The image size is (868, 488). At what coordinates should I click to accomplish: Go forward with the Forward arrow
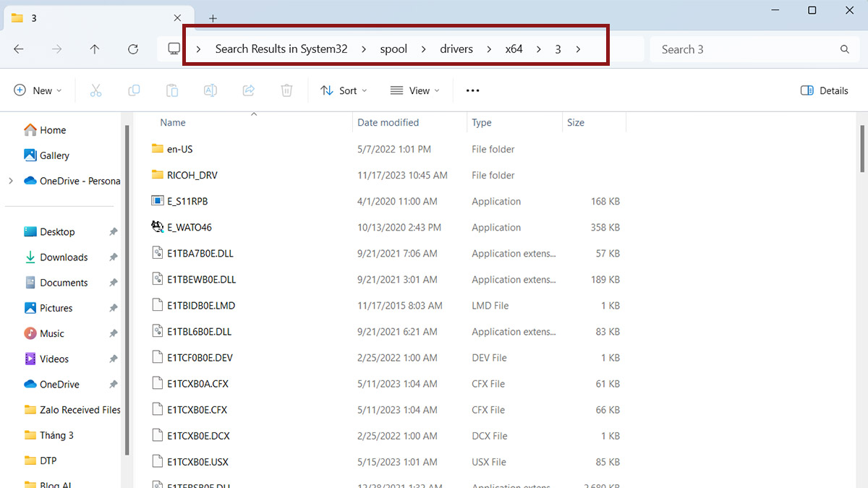56,49
